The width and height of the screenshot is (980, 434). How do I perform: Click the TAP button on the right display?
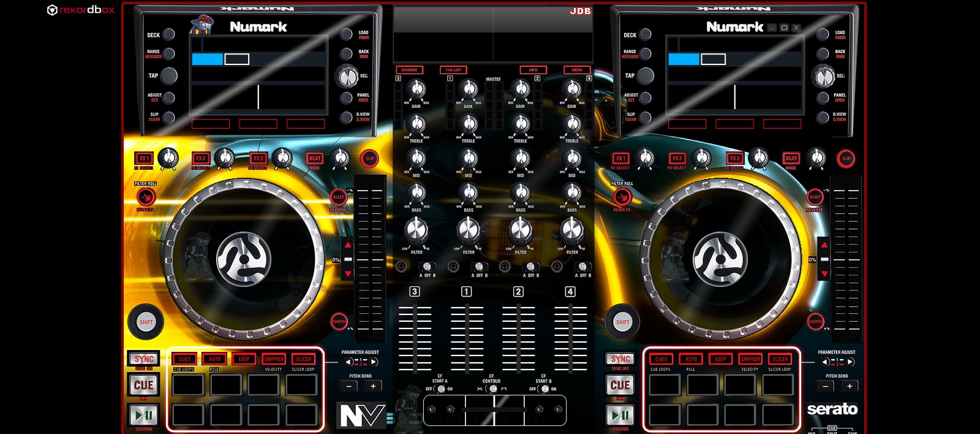646,75
